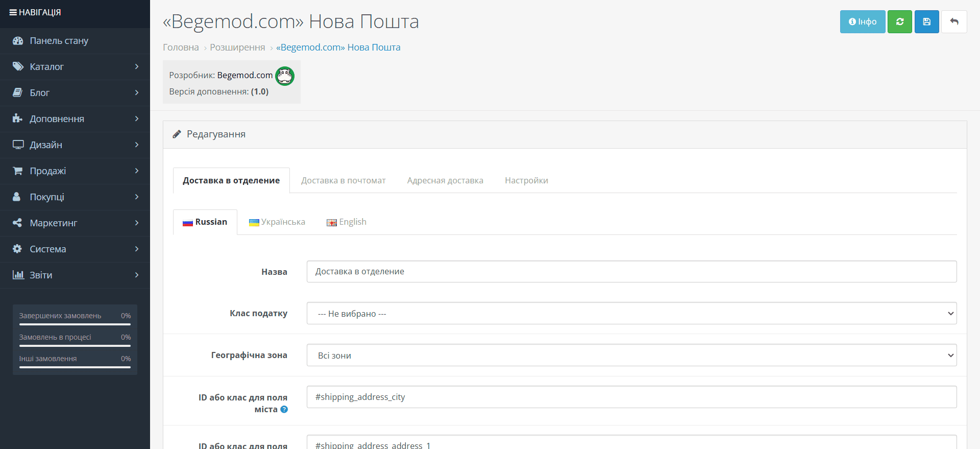Click the back arrow button
The width and height of the screenshot is (980, 449).
(954, 22)
